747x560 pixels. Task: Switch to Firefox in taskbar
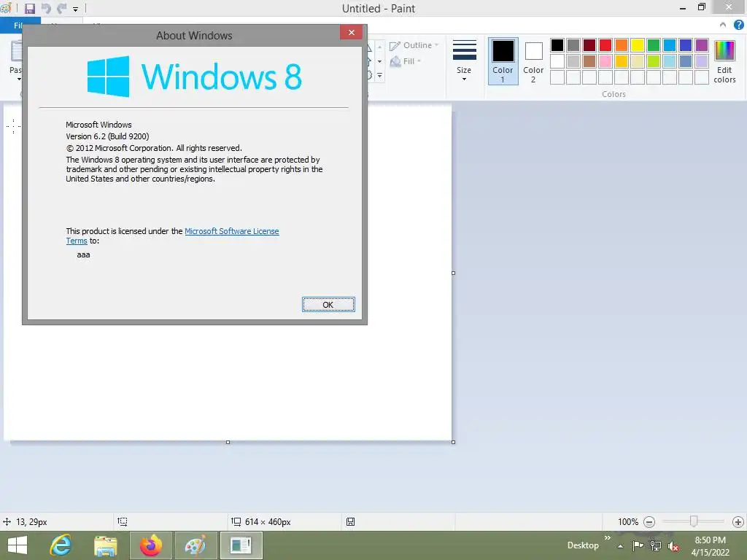tap(150, 545)
